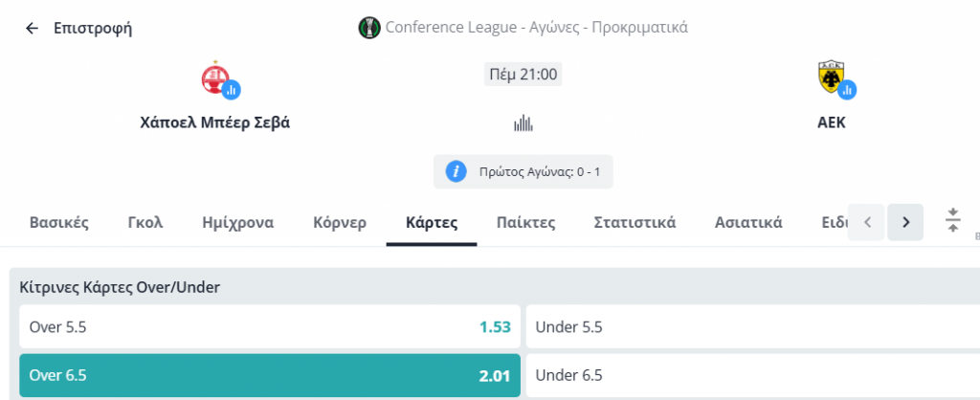Screen dimensions: 980x400
Task: Click the AEK team crest
Action: [831, 78]
